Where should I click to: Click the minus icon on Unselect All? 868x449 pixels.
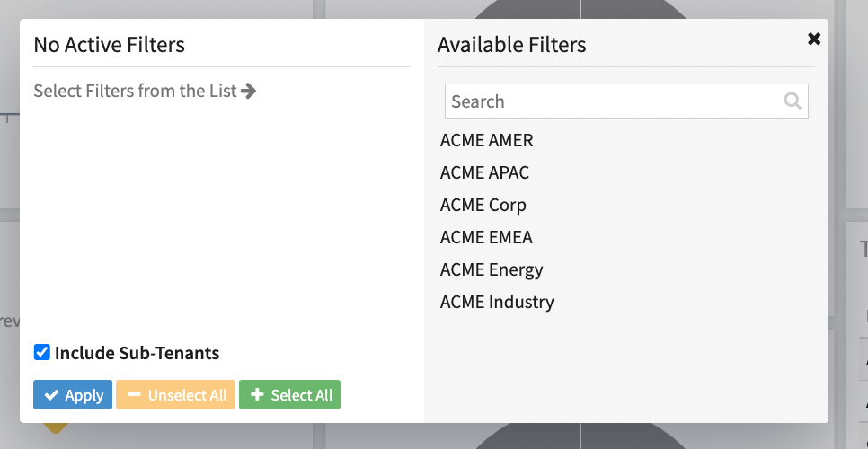click(134, 395)
